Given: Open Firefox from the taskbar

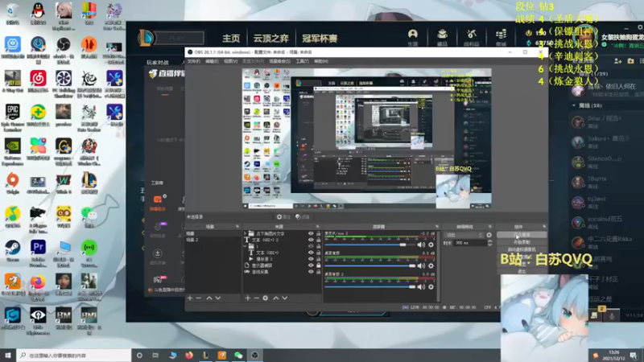Looking at the screenshot, I should point(189,355).
